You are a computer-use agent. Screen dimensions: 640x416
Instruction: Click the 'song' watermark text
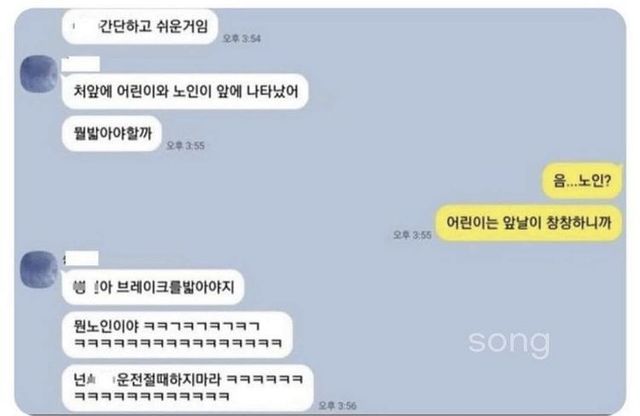coord(509,342)
